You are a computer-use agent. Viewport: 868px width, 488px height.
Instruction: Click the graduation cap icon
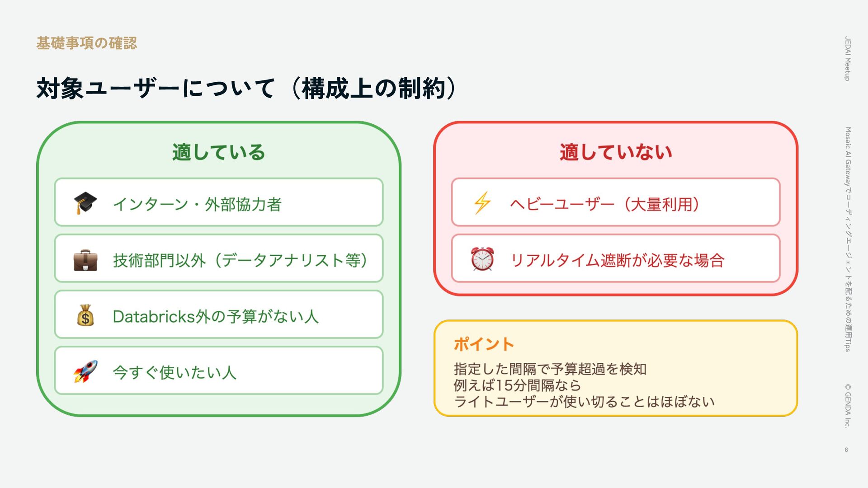tap(85, 202)
